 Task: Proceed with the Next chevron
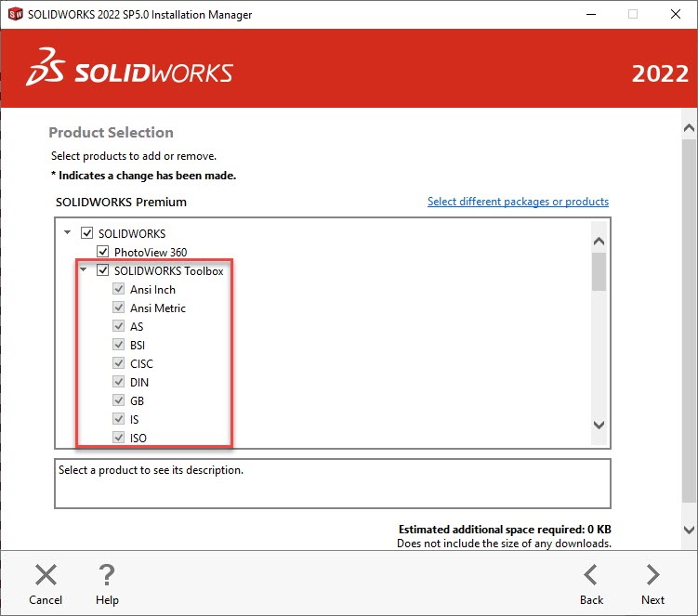[653, 574]
